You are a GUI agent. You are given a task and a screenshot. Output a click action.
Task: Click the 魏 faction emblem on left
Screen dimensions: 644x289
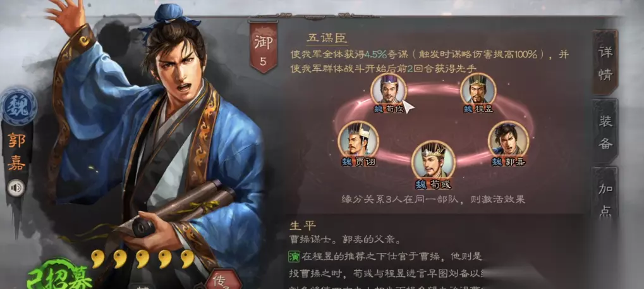click(18, 106)
